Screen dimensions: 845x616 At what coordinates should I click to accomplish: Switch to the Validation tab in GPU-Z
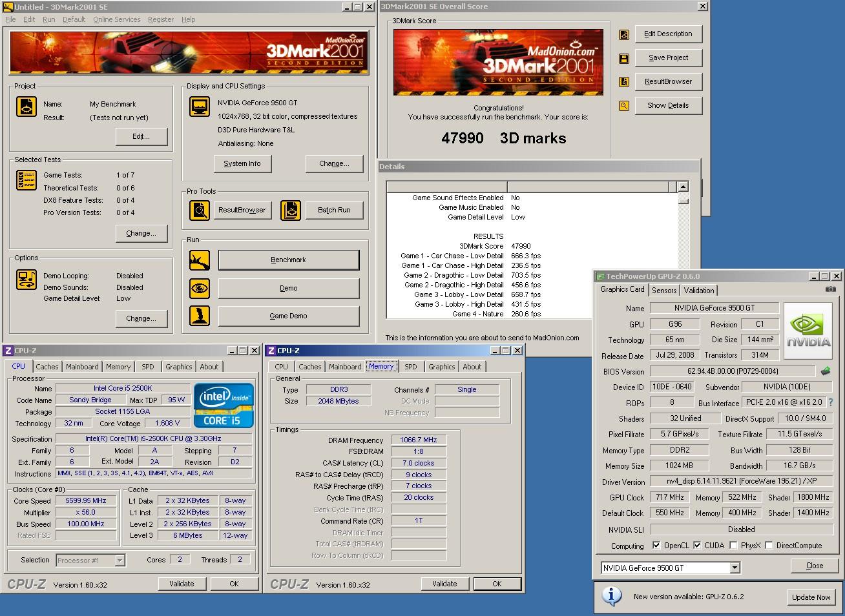pos(699,291)
